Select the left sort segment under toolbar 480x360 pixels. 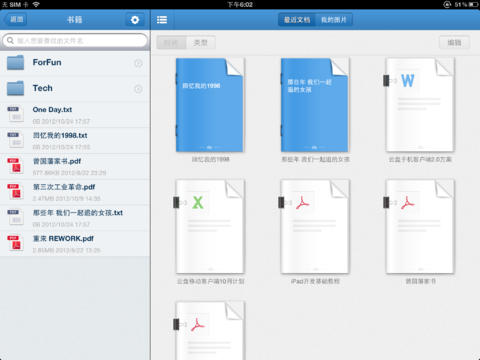pos(171,43)
